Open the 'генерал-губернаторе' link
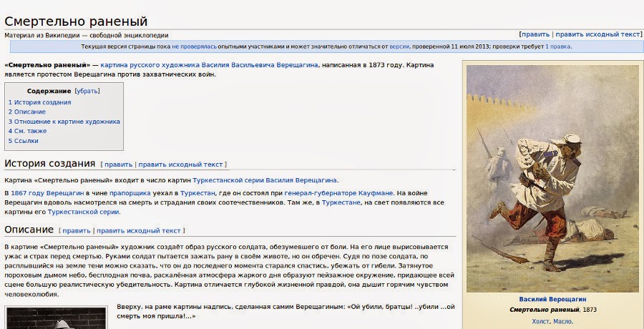Viewport: 644px width, 329px height. (x=321, y=193)
